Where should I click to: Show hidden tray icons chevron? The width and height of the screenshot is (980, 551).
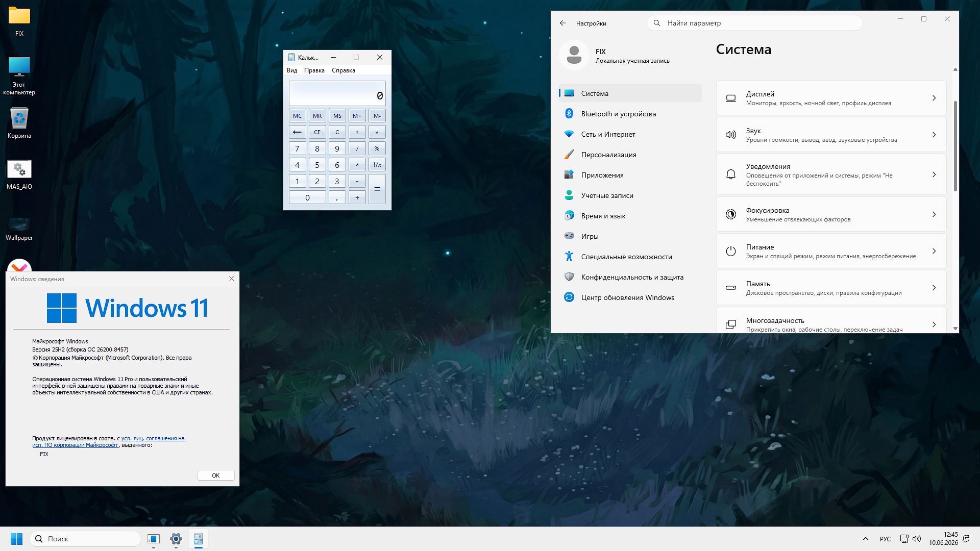pyautogui.click(x=865, y=539)
